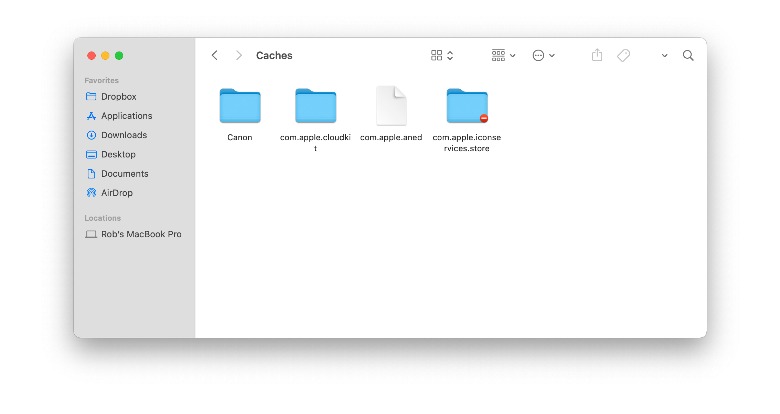Click the Share toolbar icon
Screen dimensions: 780x414
point(597,55)
